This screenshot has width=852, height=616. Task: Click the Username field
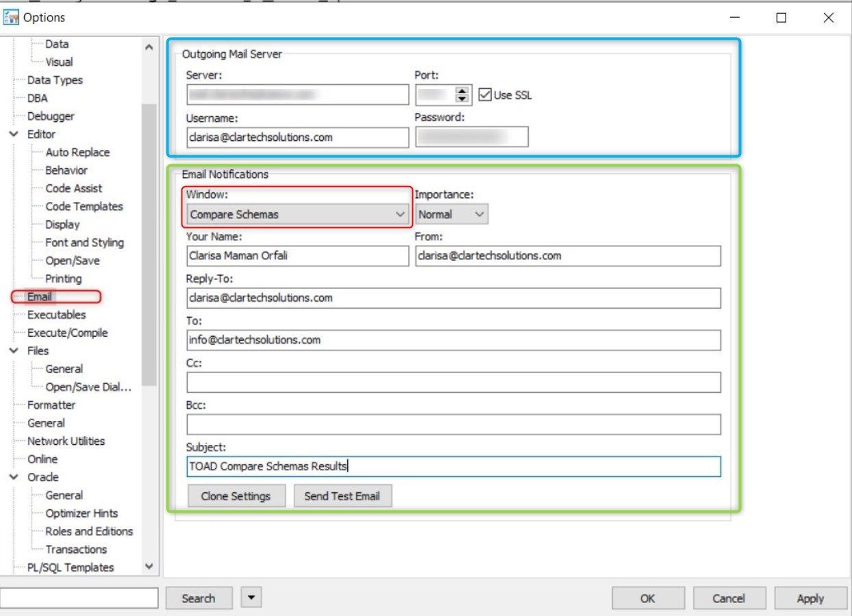297,137
